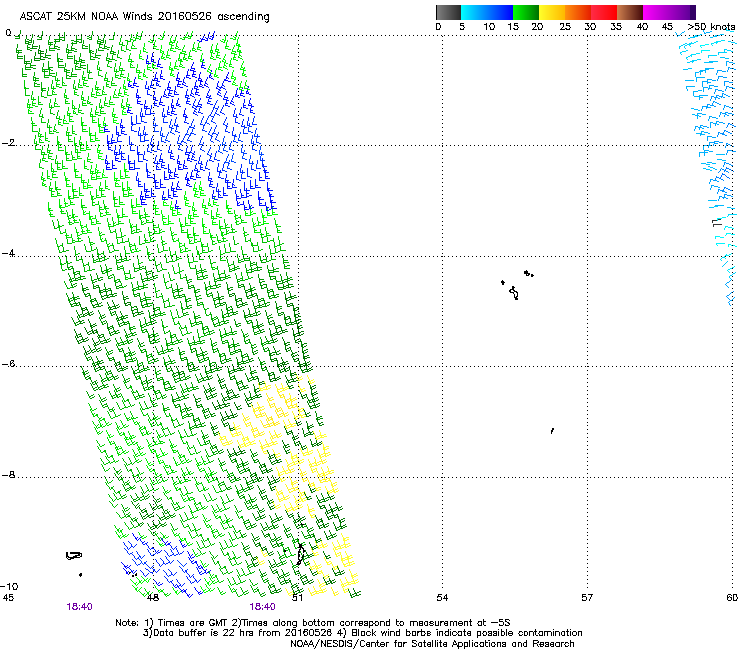Click the second purple '18:40' time label
Viewport: 740px width, 650px height.
[262, 607]
